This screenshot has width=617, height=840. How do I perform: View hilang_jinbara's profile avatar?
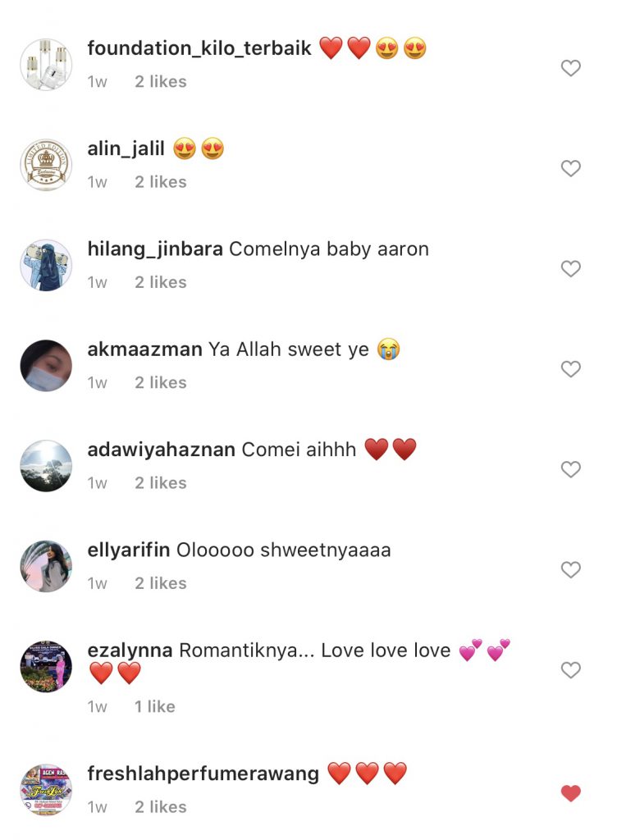pos(46,265)
